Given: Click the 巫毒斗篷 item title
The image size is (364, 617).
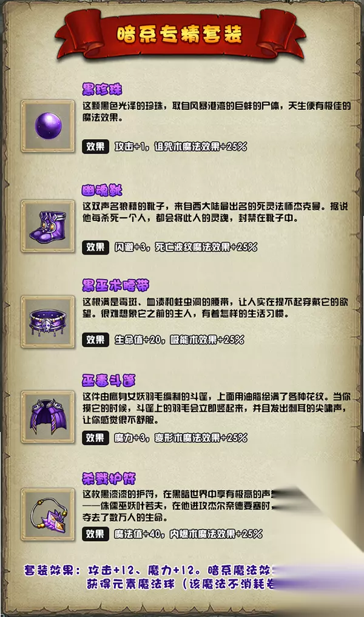Looking at the screenshot, I should (109, 380).
